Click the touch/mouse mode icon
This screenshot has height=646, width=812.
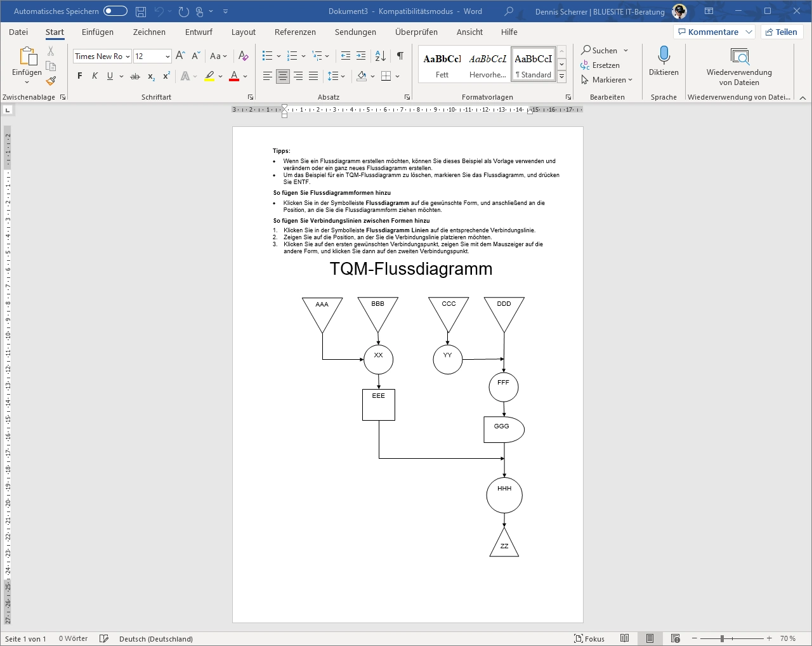point(200,11)
